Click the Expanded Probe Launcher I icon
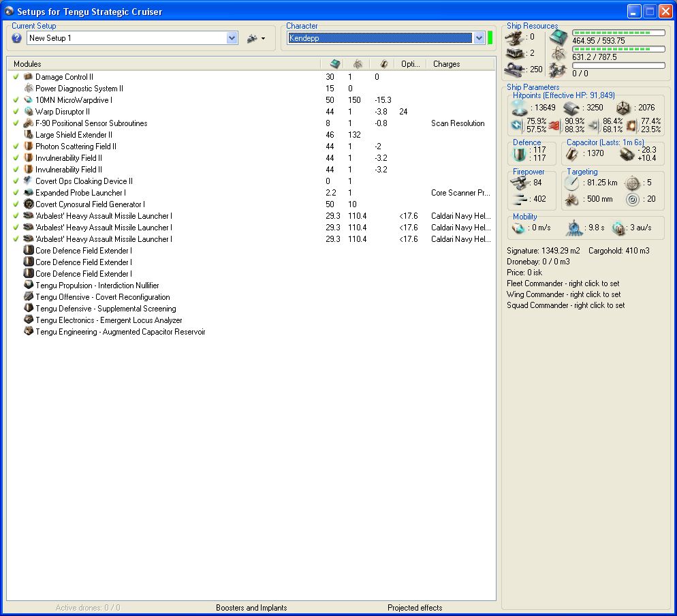The height and width of the screenshot is (616, 677). 29,193
